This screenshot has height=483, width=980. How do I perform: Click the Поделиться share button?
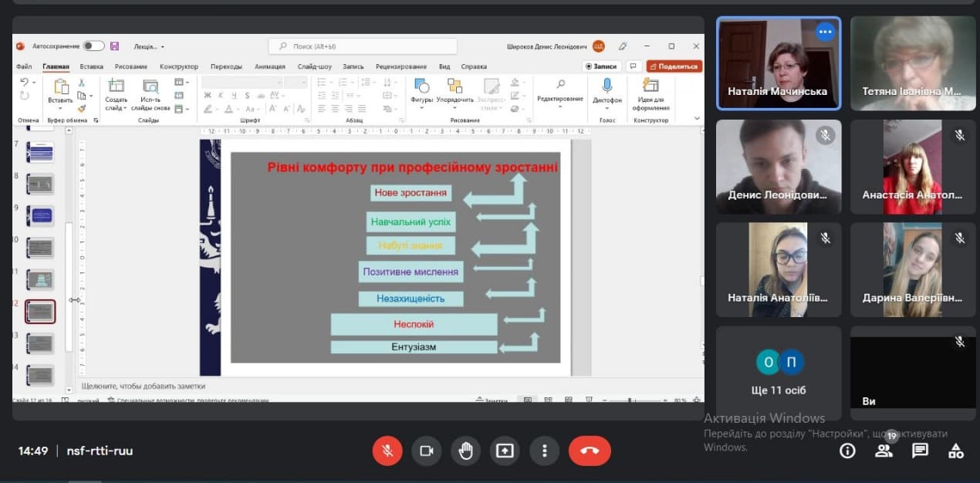[674, 66]
